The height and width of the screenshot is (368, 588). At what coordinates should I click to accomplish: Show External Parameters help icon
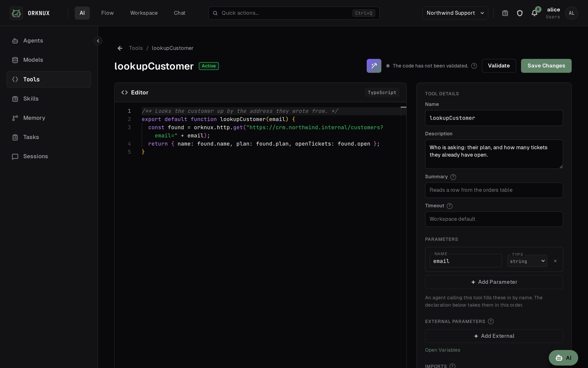click(x=491, y=322)
